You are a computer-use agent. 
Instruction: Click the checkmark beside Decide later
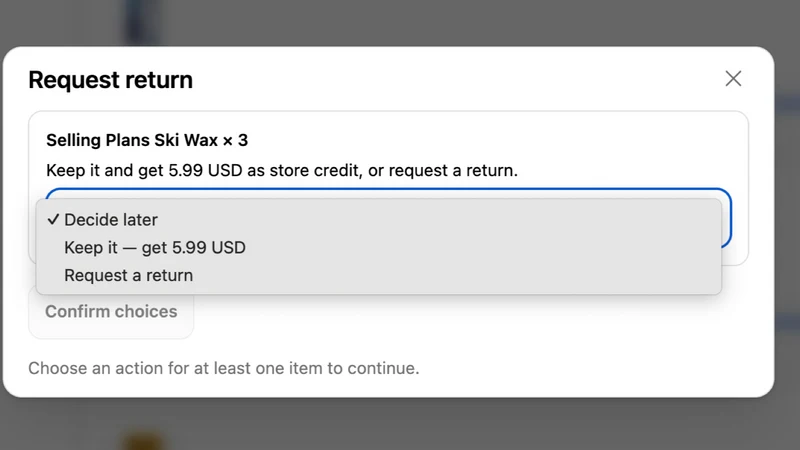click(x=53, y=219)
